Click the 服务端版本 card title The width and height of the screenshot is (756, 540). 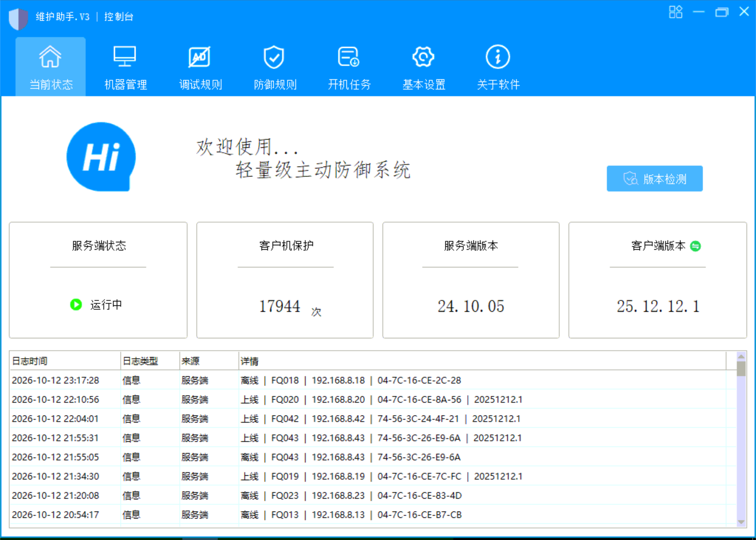pos(471,246)
